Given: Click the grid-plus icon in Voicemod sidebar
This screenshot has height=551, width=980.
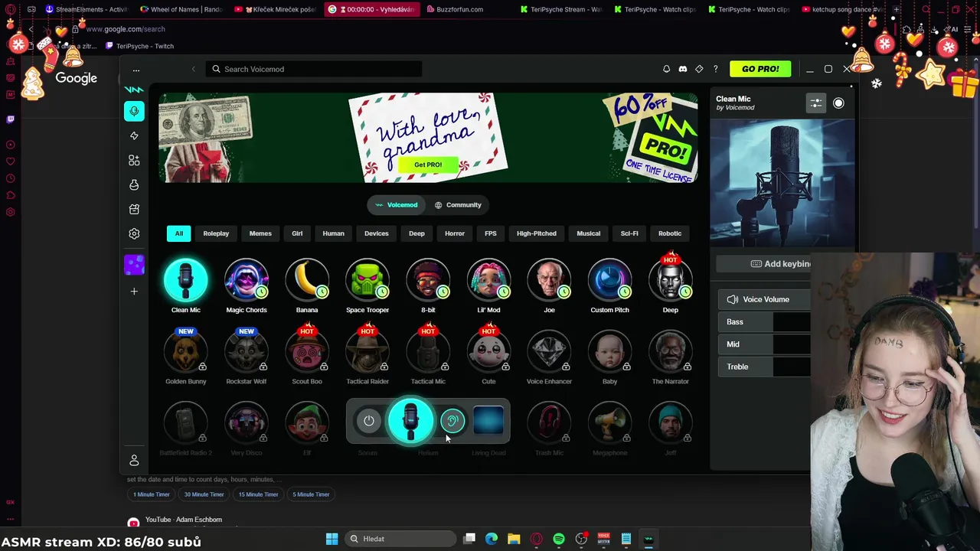Looking at the screenshot, I should tap(134, 160).
